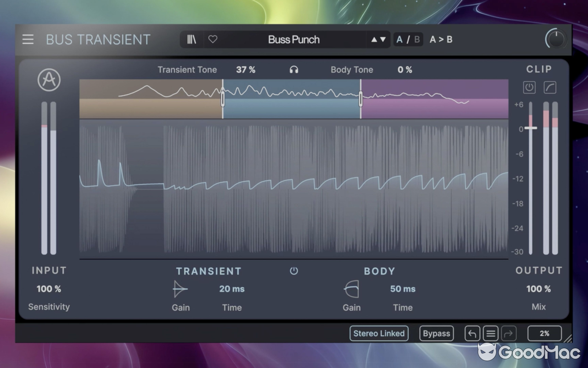Open the history list icon
This screenshot has height=368, width=588.
pyautogui.click(x=490, y=333)
